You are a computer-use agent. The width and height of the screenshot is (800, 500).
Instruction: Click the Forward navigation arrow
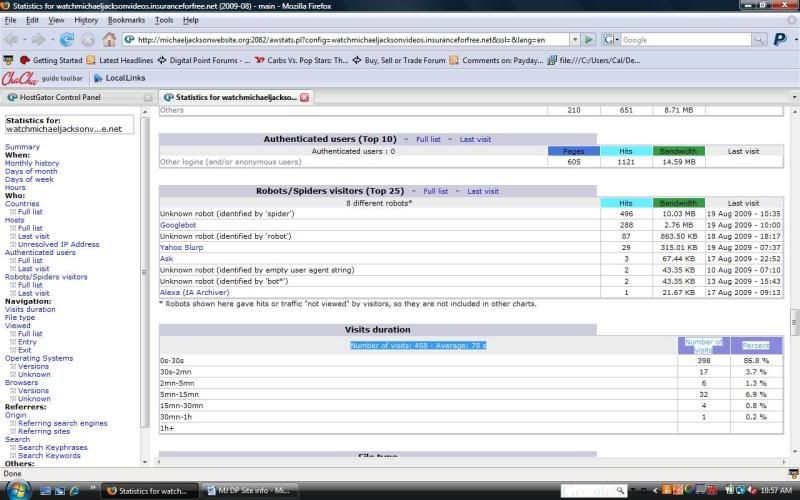tap(38, 39)
